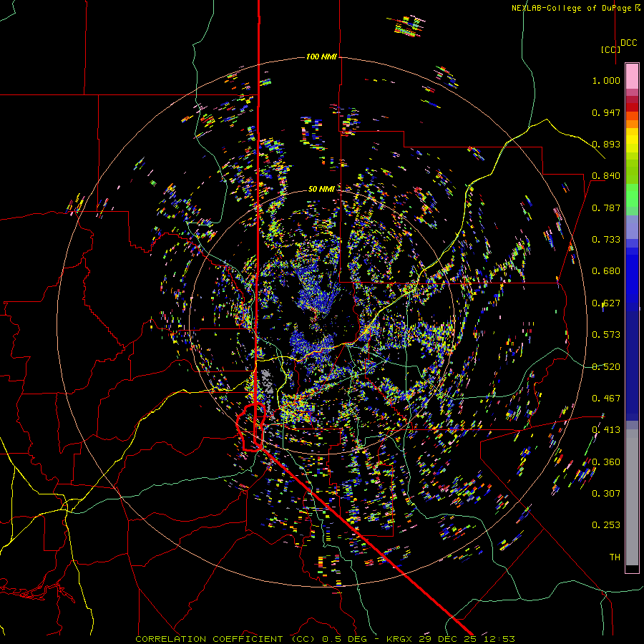
Task: Click the 0.307 scale value
Action: [x=606, y=493]
